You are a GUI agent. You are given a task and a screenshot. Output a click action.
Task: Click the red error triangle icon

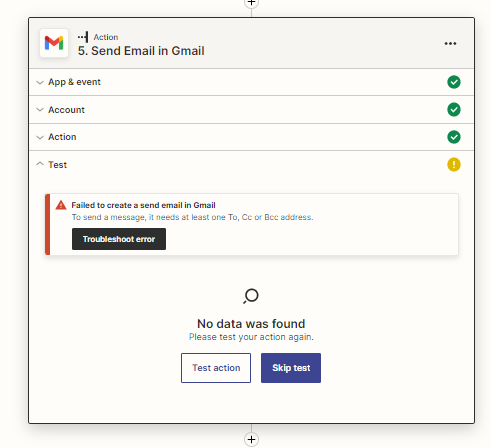pyautogui.click(x=61, y=205)
